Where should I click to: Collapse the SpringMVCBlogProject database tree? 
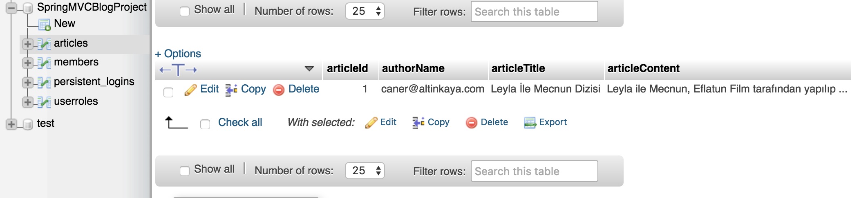[11, 8]
